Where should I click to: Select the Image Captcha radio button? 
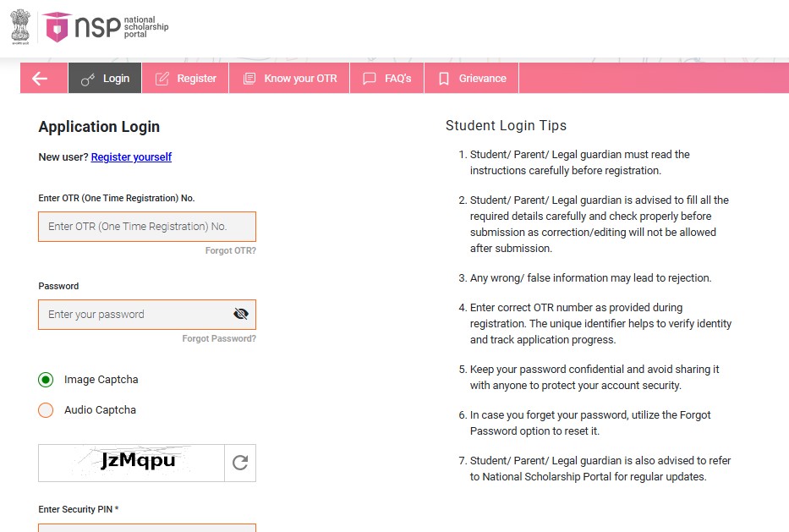[x=46, y=380]
